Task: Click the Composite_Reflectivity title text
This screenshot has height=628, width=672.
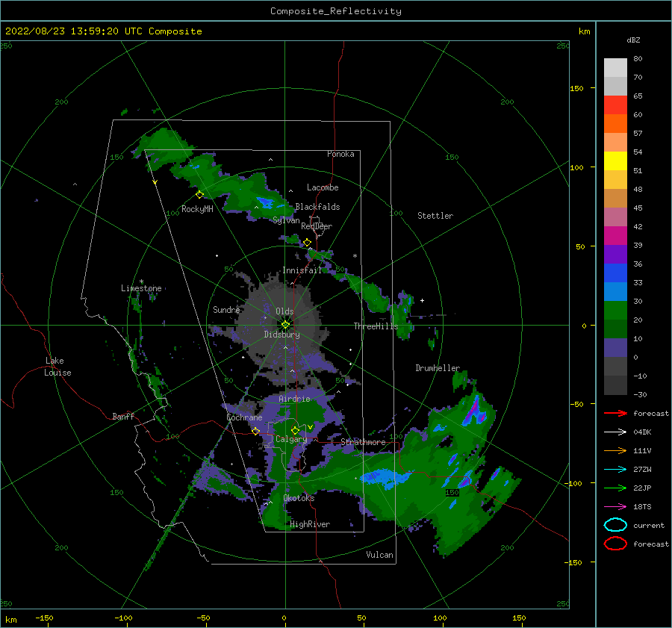Action: click(336, 11)
